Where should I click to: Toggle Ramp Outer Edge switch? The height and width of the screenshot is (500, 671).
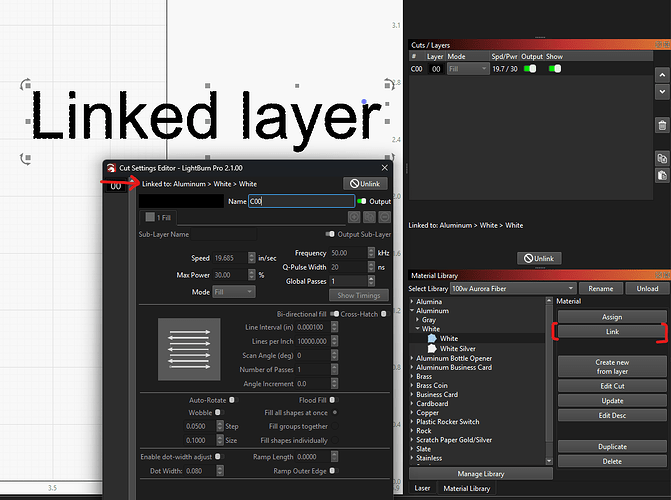click(333, 471)
